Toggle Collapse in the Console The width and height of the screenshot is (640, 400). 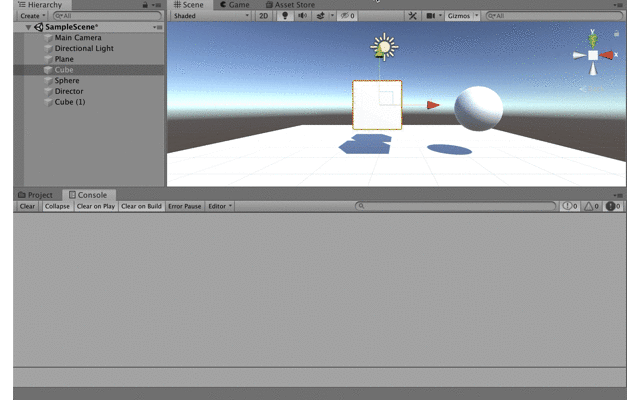(x=57, y=206)
